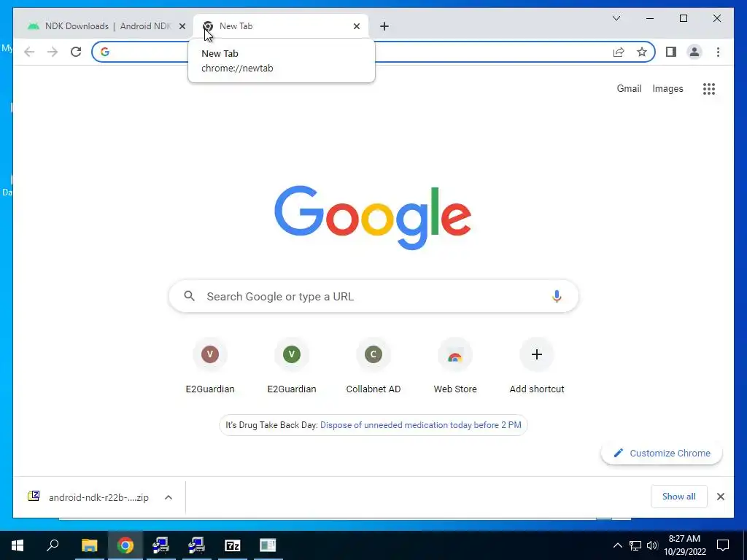Start voice search with microphone icon
This screenshot has width=747, height=560.
click(557, 296)
